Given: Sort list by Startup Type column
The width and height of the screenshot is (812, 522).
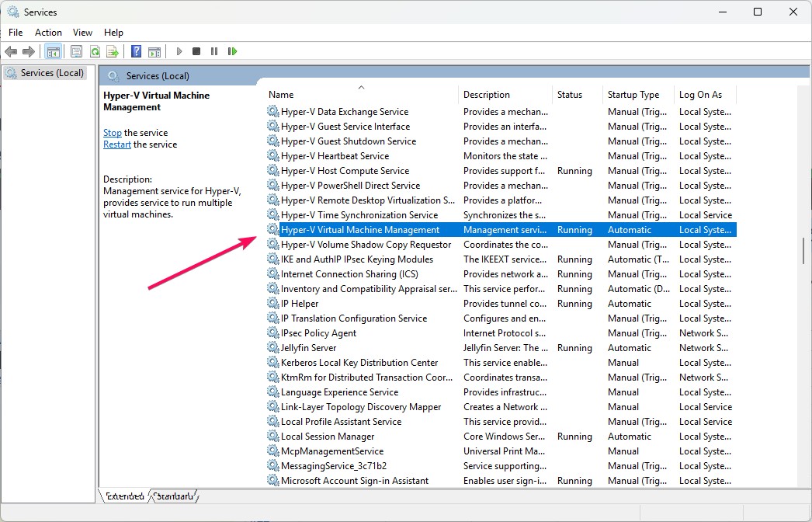Looking at the screenshot, I should (633, 95).
